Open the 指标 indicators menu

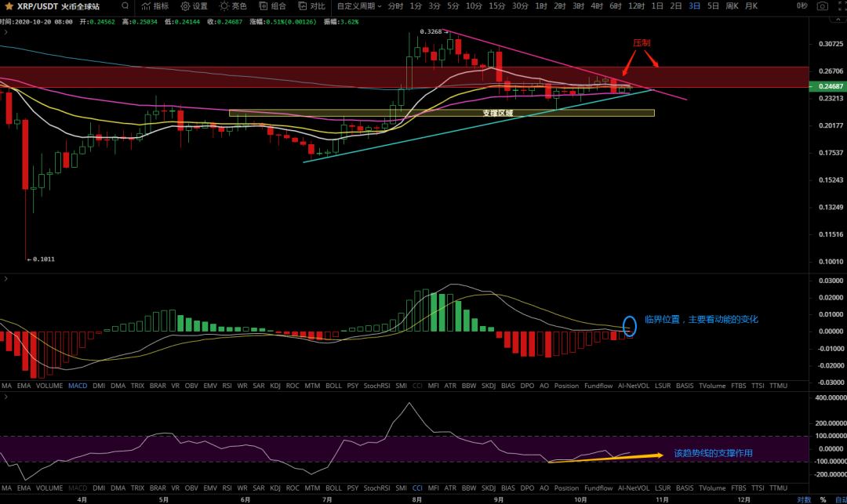(x=155, y=6)
